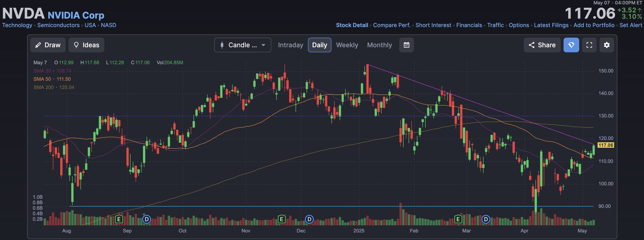Click the earnings E marker before Mar
Screen dimensions: 644x240
click(458, 219)
